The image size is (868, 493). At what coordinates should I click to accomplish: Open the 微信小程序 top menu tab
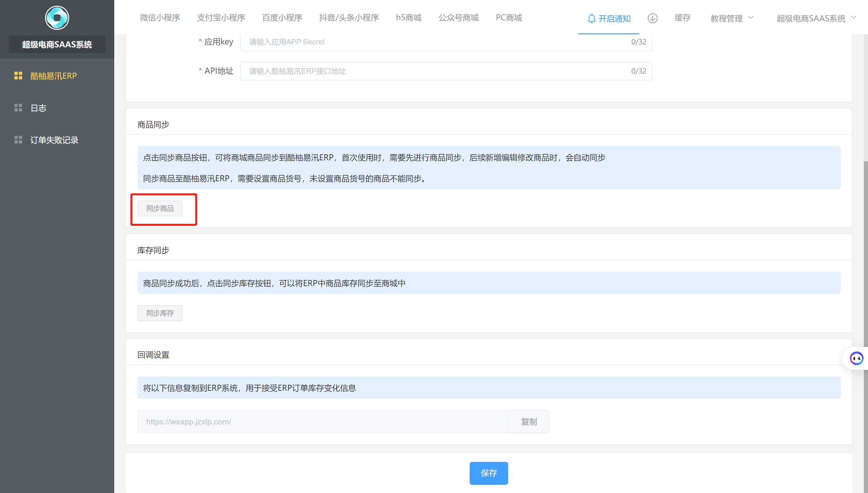coord(160,17)
